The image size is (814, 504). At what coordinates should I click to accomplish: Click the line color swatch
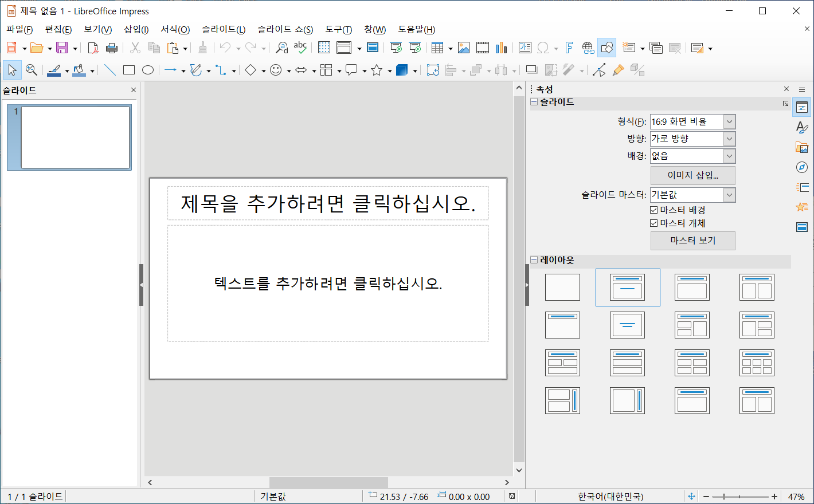(x=54, y=70)
